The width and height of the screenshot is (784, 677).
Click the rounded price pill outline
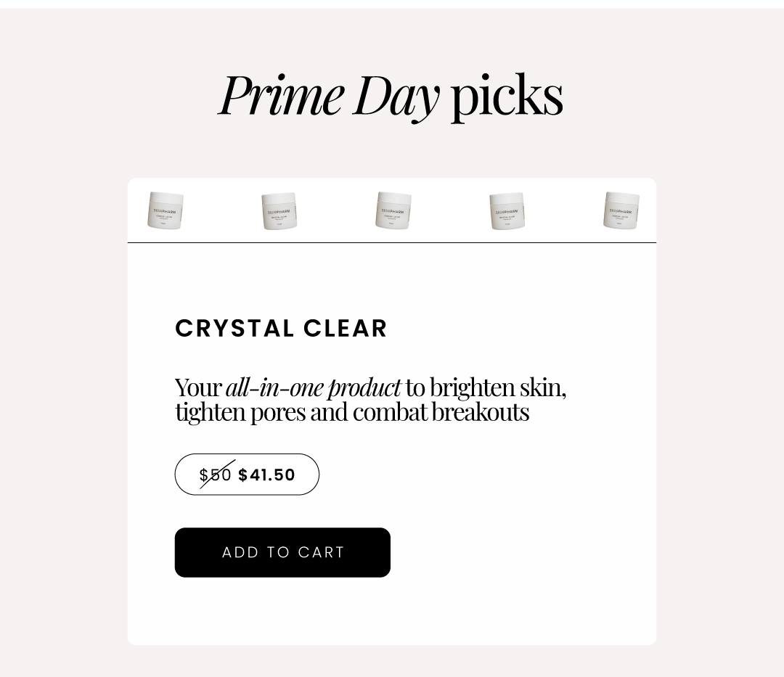point(247,474)
